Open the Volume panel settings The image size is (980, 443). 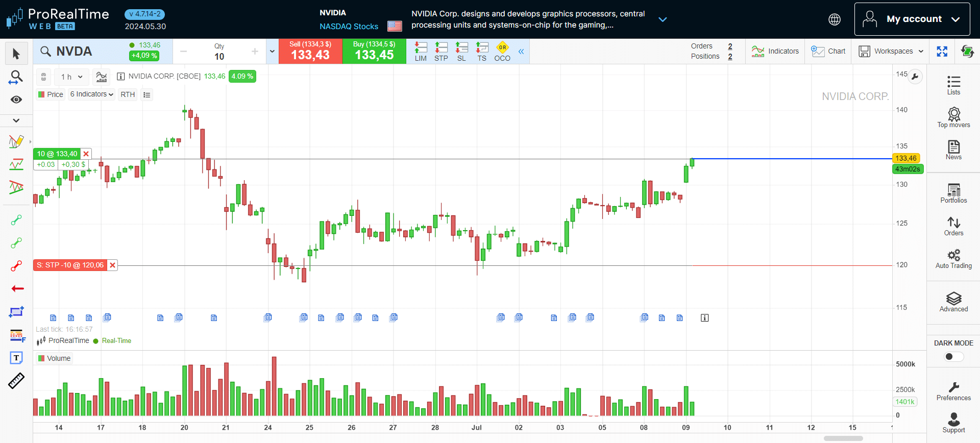coord(54,358)
